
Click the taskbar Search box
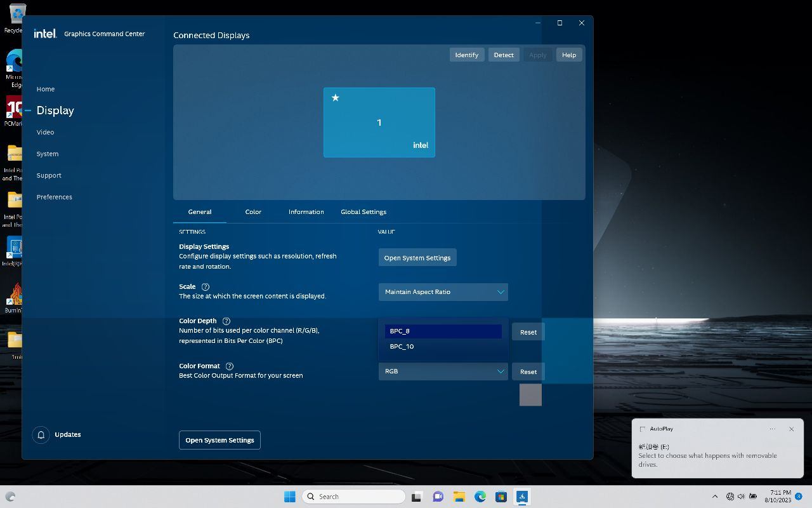pyautogui.click(x=353, y=497)
